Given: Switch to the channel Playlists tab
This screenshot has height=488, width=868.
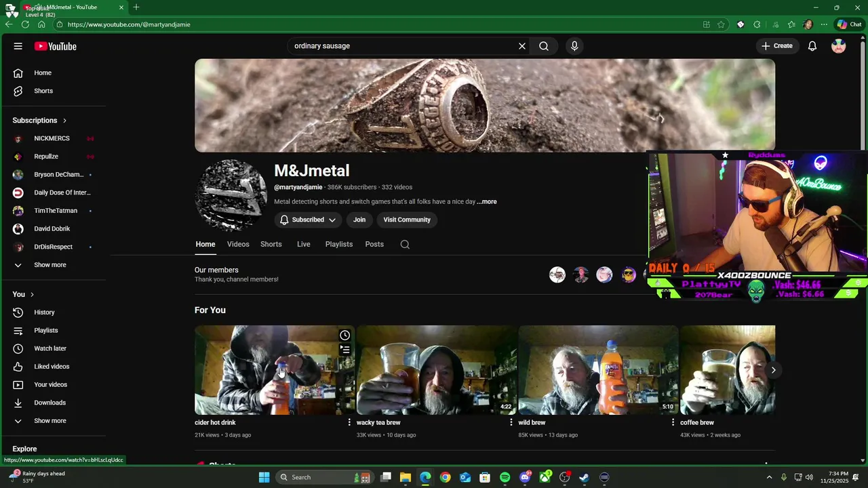Looking at the screenshot, I should click(x=339, y=244).
